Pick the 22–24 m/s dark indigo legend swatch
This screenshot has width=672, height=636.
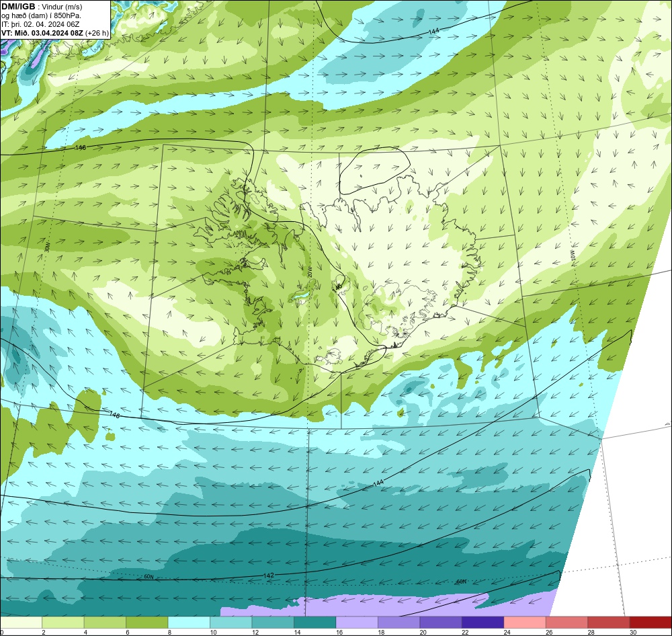pyautogui.click(x=483, y=623)
